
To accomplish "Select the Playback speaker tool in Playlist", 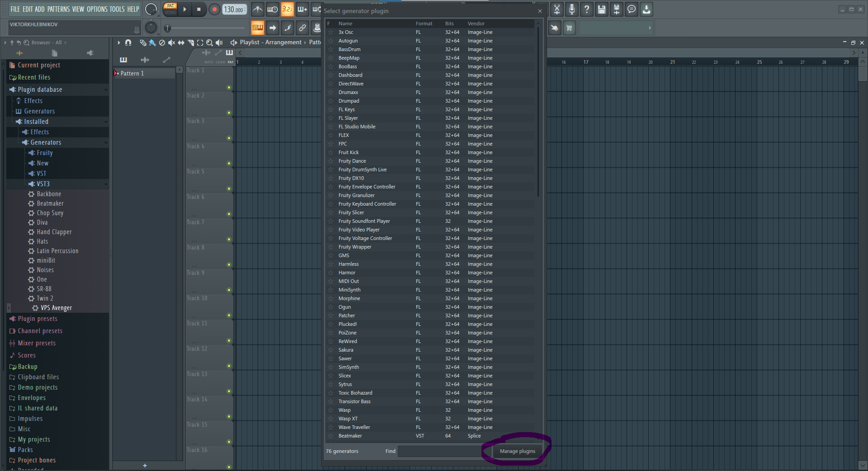I will point(219,42).
